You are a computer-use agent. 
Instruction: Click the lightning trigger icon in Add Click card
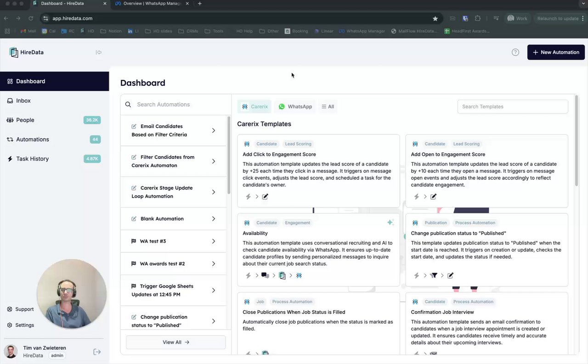coord(248,196)
